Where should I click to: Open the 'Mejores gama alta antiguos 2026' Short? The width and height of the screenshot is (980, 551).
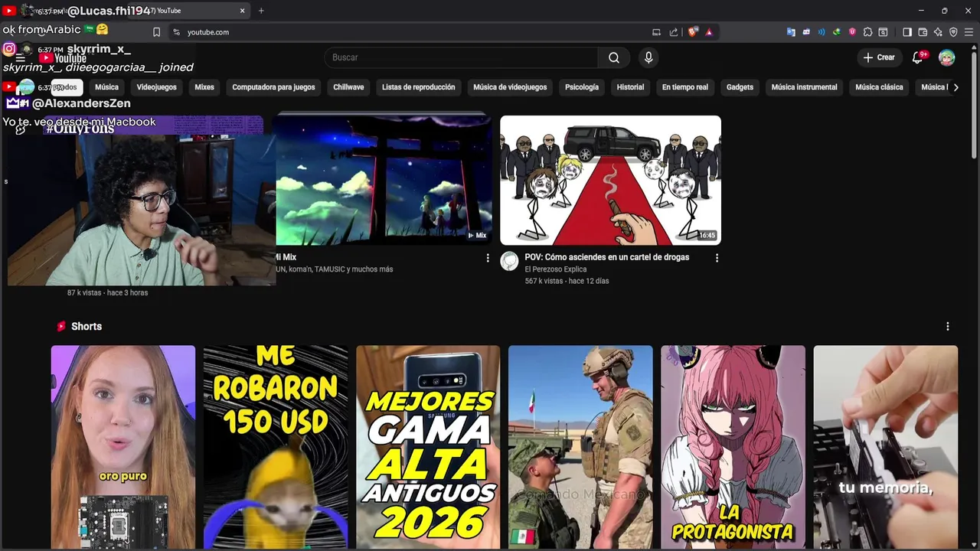[x=428, y=447]
